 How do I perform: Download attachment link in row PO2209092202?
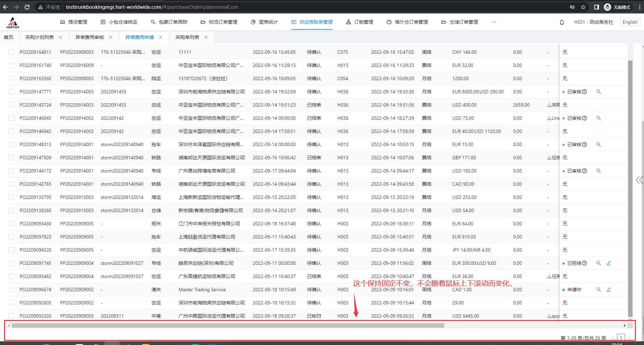[x=553, y=316]
